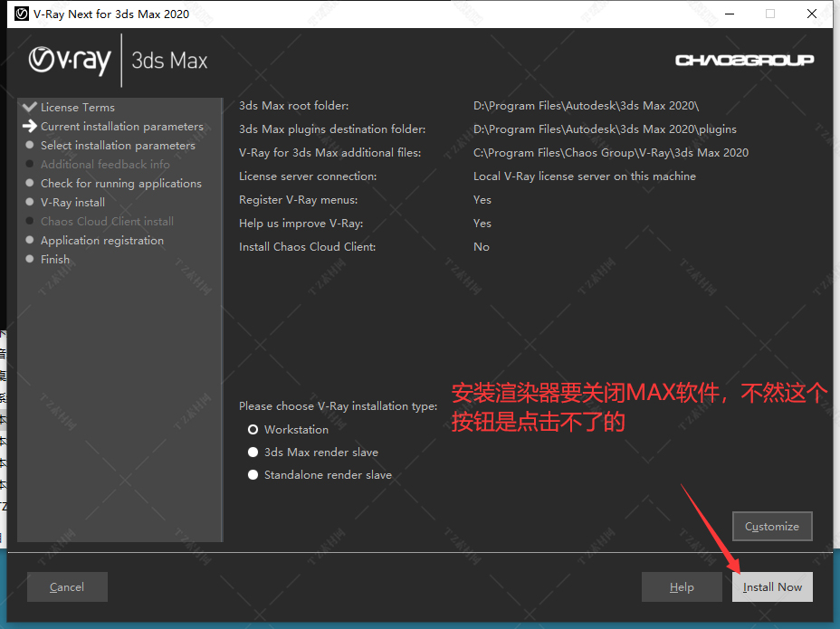
Task: Close the V-Ray installer window
Action: tap(812, 14)
